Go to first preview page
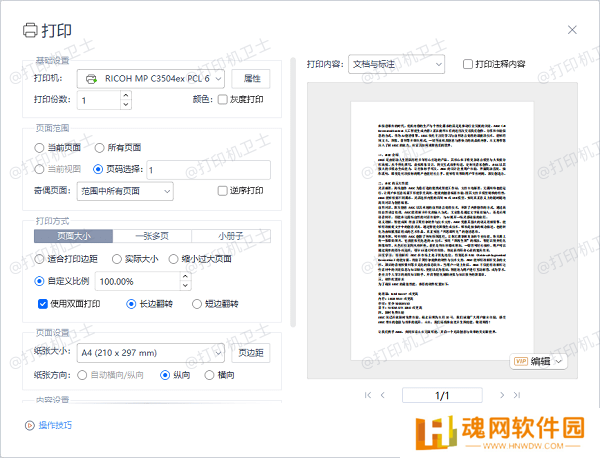This screenshot has width=600, height=458. (368, 395)
